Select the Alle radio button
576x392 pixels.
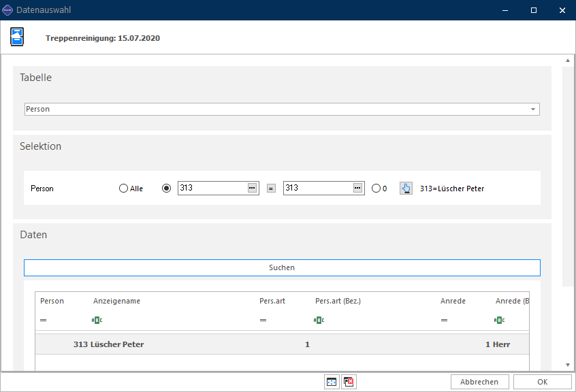(123, 189)
